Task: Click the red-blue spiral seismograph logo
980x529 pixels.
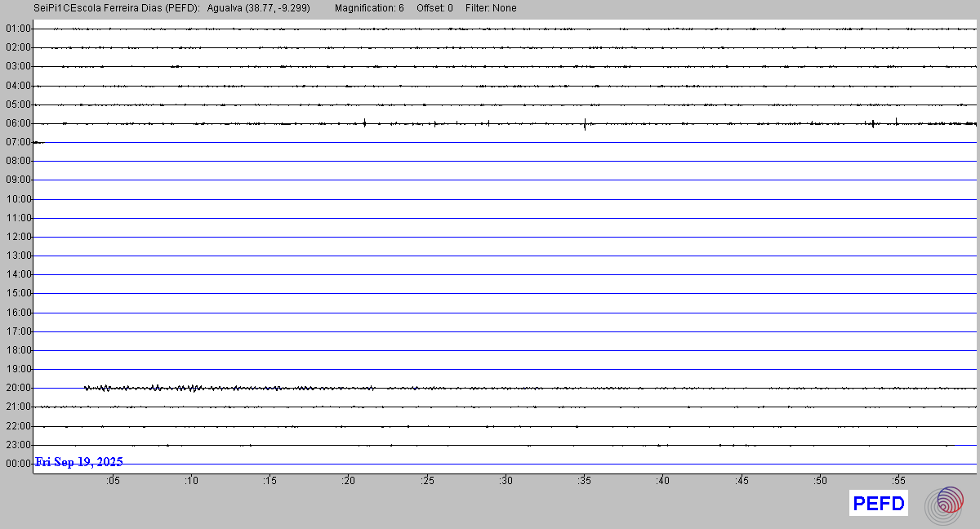Action: [x=944, y=504]
